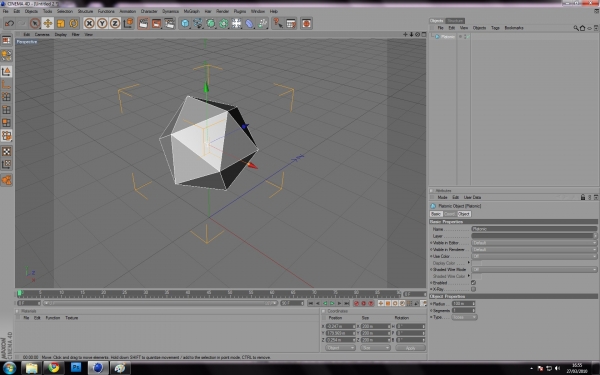Go to start of animation
The height and width of the screenshot is (375, 600).
click(x=310, y=303)
